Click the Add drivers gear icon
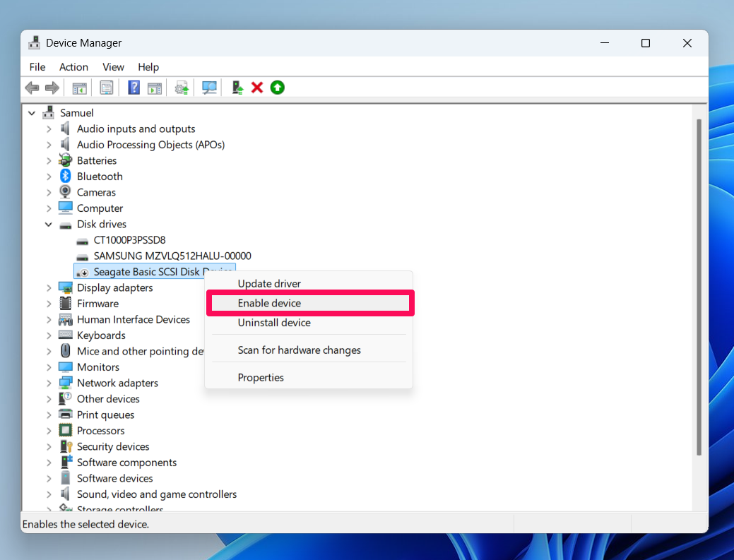This screenshot has height=560, width=734. (182, 87)
